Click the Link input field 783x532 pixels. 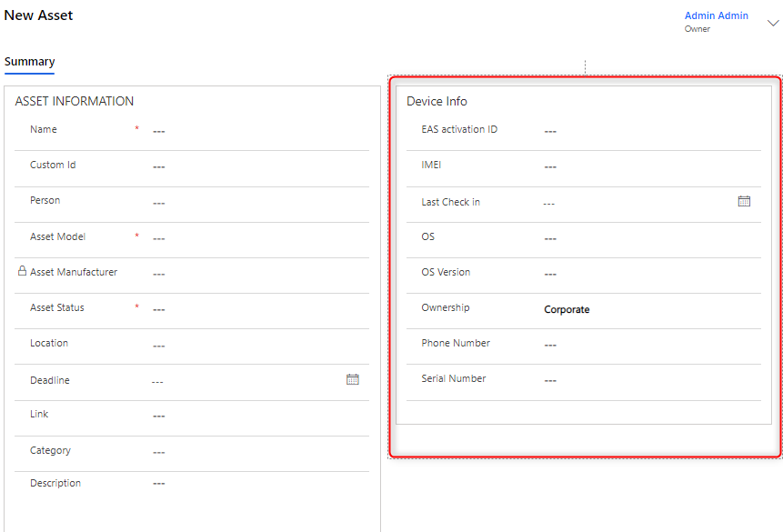click(x=255, y=417)
